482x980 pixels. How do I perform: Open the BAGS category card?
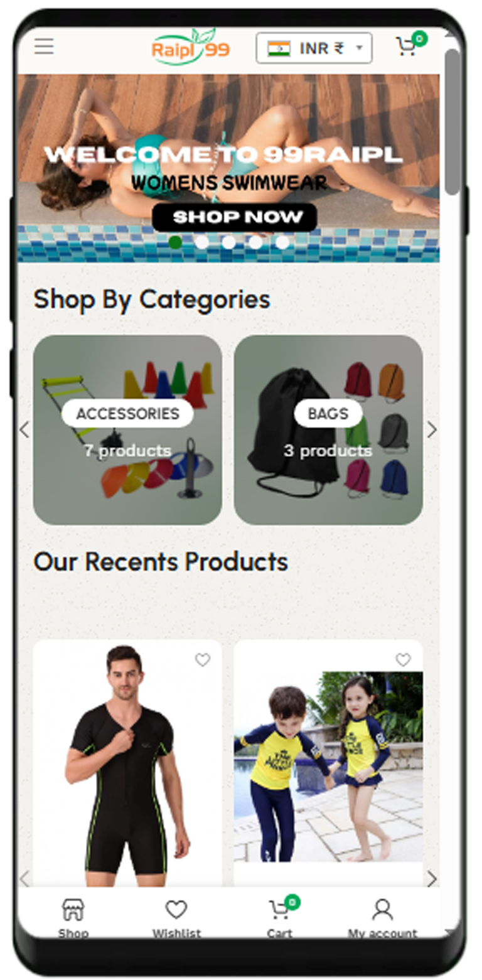(328, 430)
